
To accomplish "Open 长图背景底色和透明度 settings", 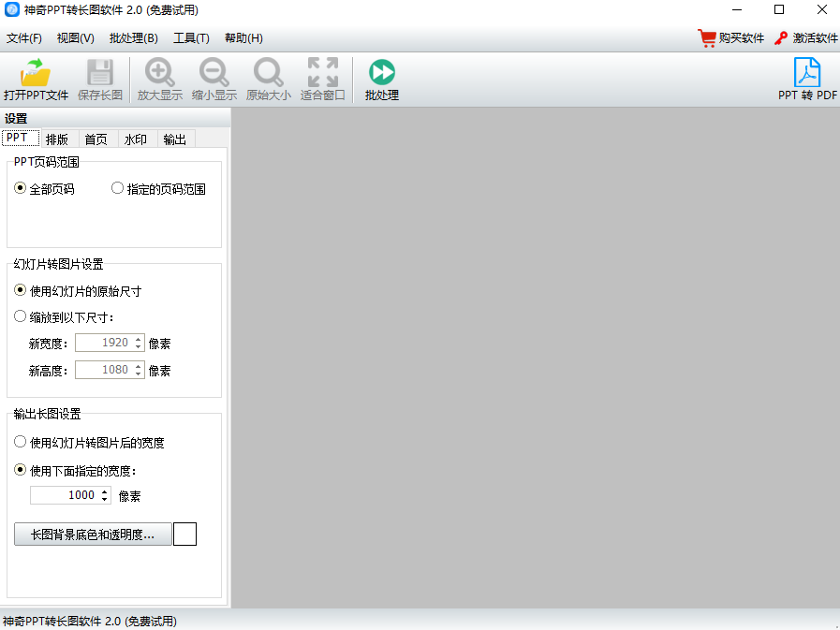I will coord(92,534).
